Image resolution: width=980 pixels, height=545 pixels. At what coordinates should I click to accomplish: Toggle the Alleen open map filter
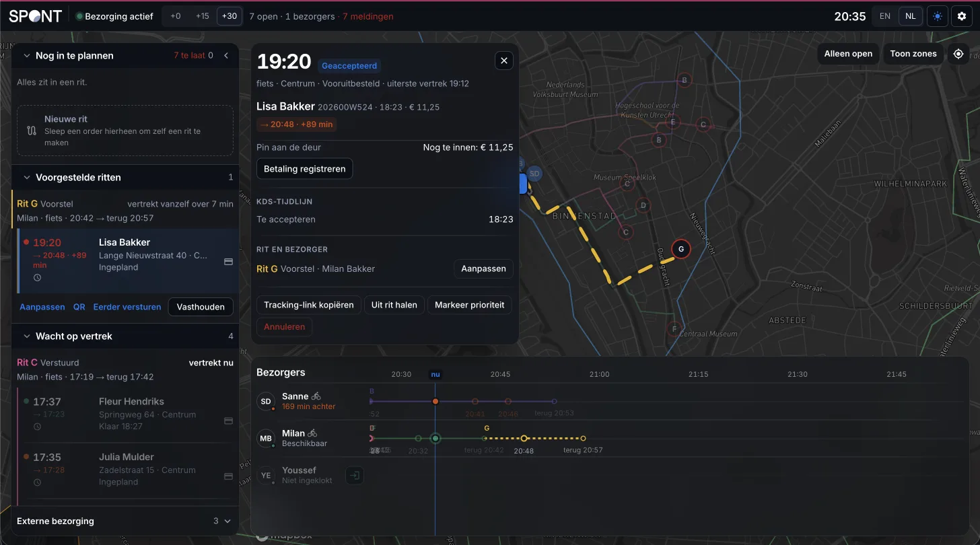pos(848,54)
